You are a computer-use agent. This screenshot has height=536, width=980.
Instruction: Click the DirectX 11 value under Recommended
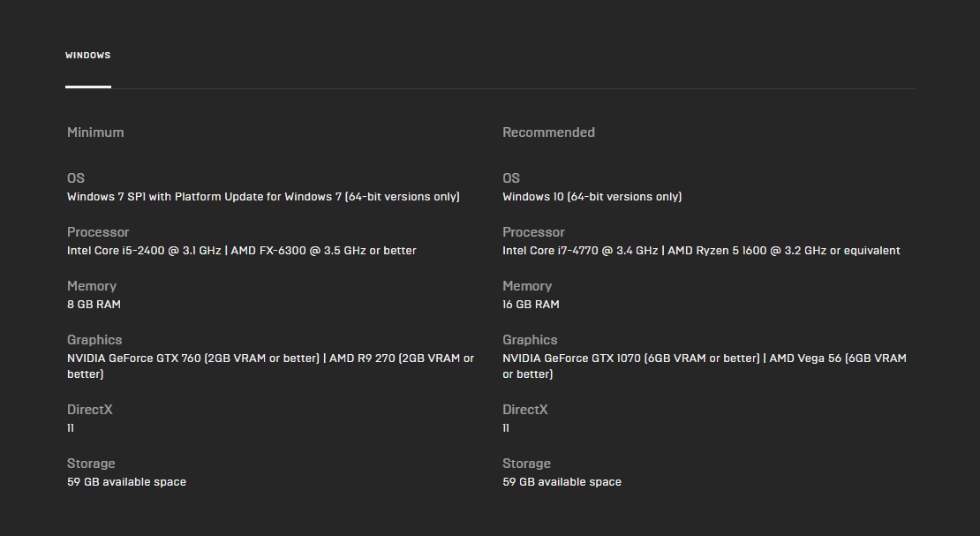(506, 428)
